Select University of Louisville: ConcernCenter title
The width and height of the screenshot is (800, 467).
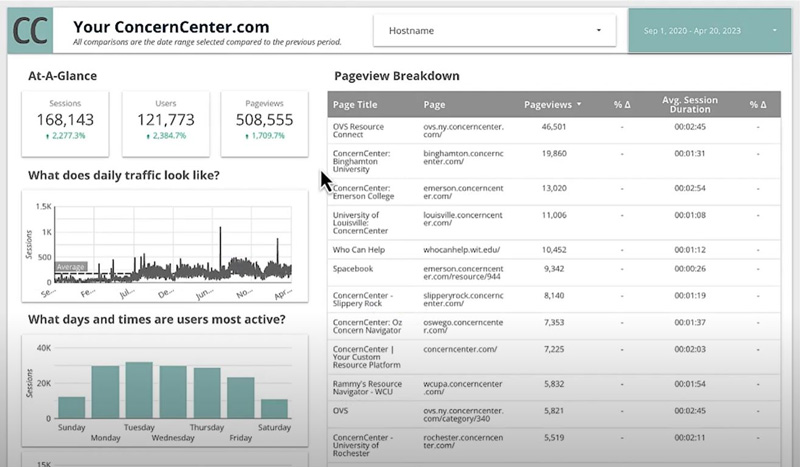(360, 223)
